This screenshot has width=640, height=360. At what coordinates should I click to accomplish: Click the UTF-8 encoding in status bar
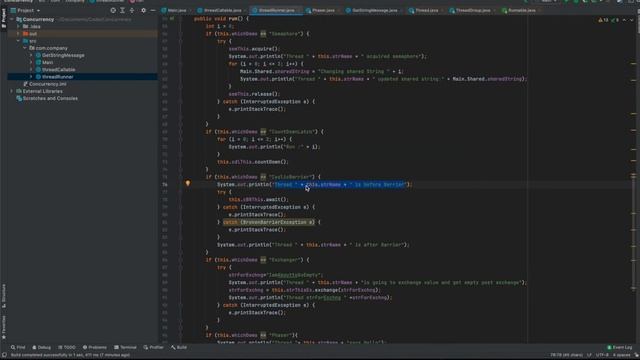[x=602, y=355]
